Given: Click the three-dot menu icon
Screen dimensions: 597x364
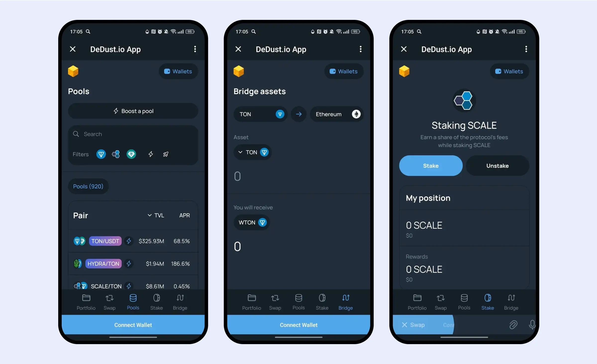Looking at the screenshot, I should coord(195,49).
